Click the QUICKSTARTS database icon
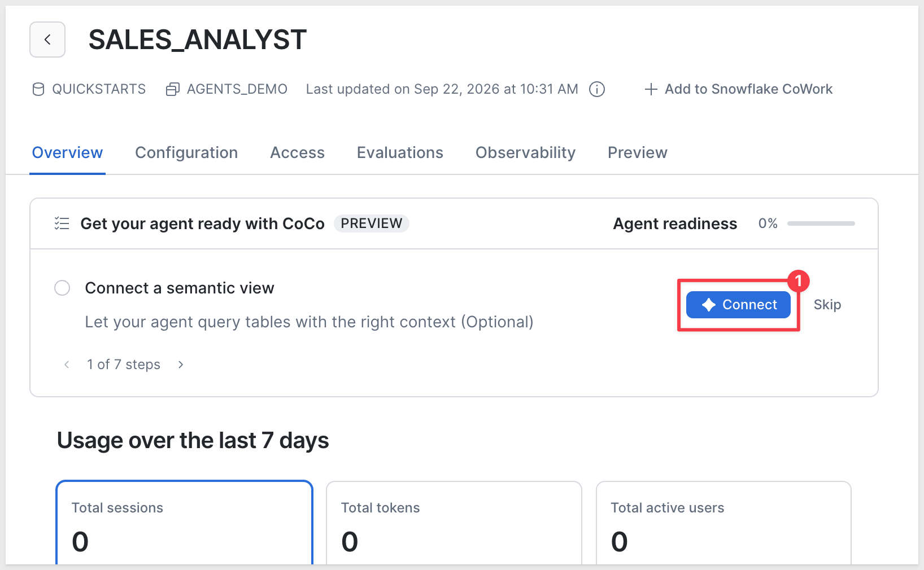The width and height of the screenshot is (924, 570). [x=38, y=89]
